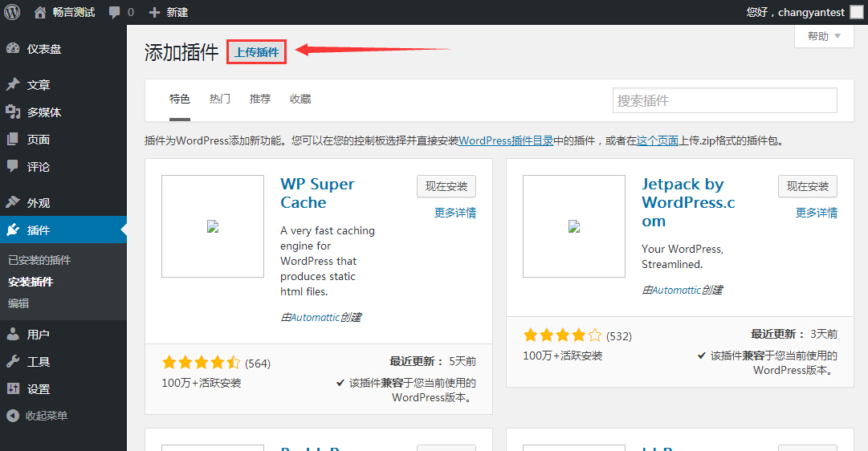
Task: Open the site home icon 畅言测试
Action: 40,12
